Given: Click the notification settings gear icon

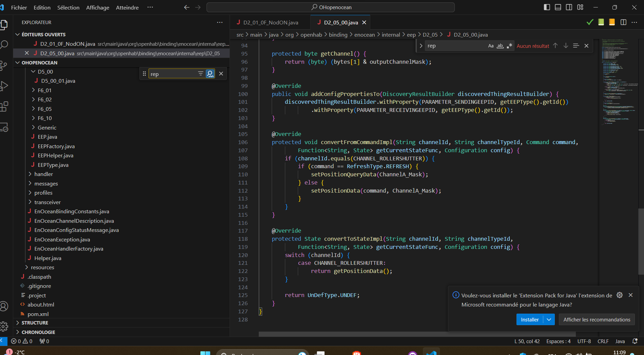Looking at the screenshot, I should (x=620, y=295).
